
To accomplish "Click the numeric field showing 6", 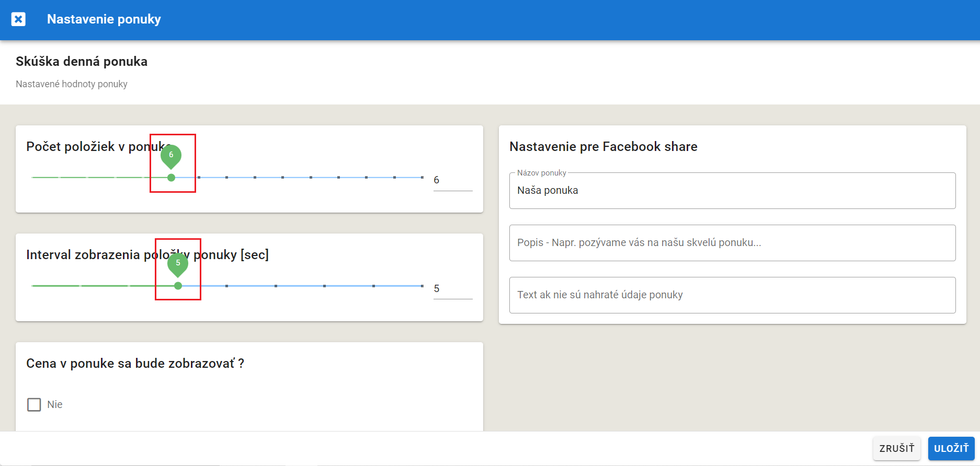I will click(x=452, y=180).
